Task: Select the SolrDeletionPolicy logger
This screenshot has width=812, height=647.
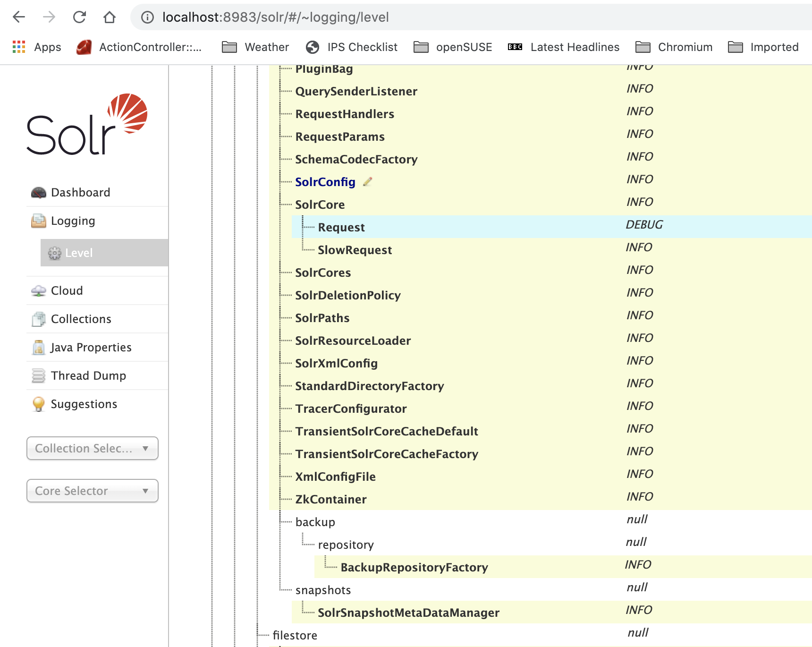Action: tap(348, 295)
